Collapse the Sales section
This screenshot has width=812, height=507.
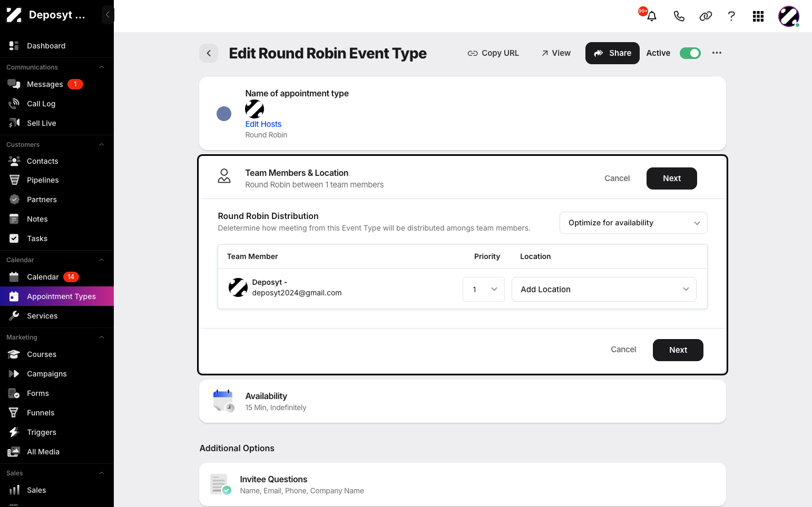102,473
